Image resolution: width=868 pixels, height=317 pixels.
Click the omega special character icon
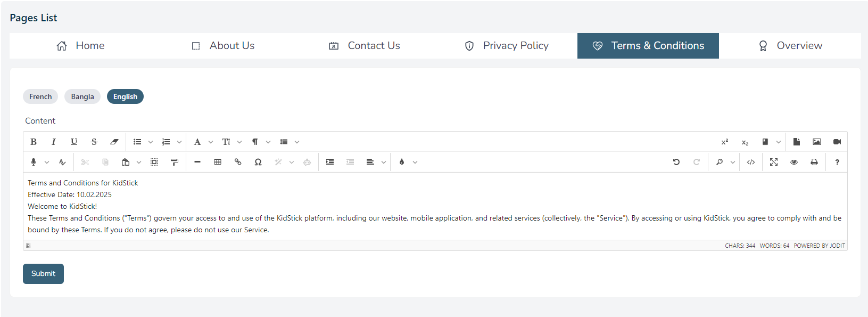(x=258, y=162)
